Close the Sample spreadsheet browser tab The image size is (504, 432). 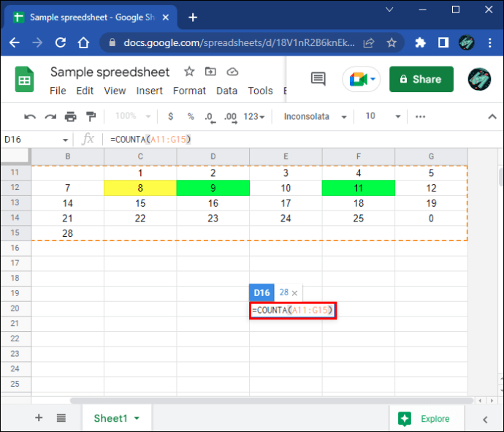click(x=166, y=18)
